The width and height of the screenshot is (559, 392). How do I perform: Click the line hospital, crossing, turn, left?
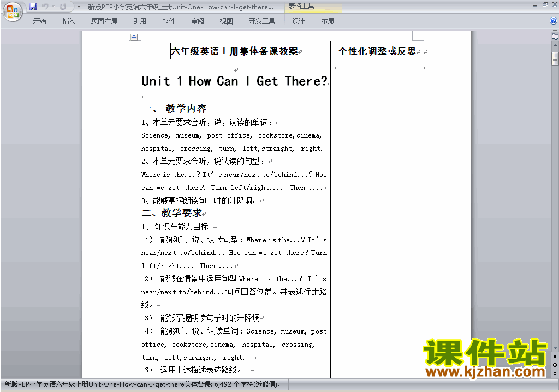pos(231,149)
